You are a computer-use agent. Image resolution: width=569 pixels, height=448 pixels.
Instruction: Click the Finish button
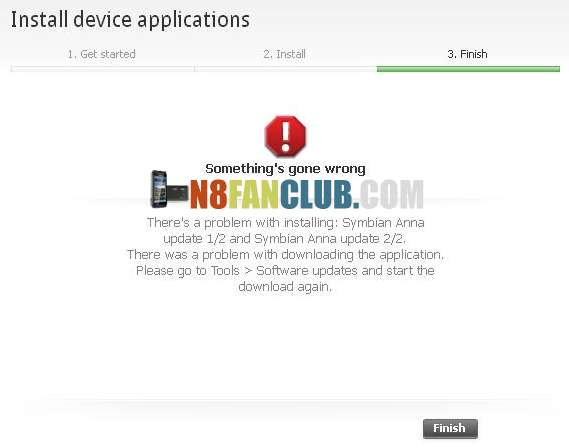click(450, 428)
